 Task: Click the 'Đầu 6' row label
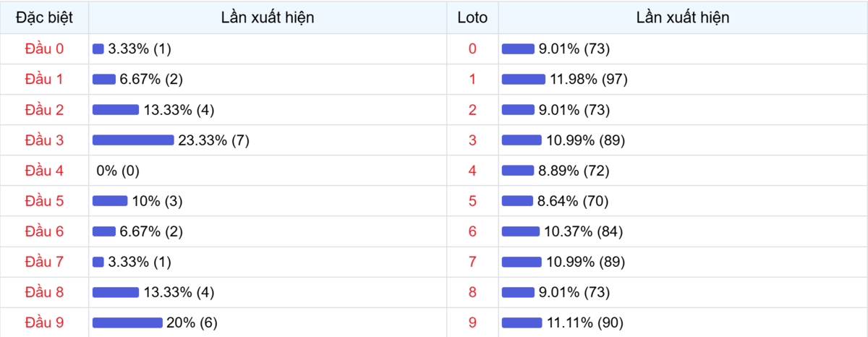click(44, 231)
